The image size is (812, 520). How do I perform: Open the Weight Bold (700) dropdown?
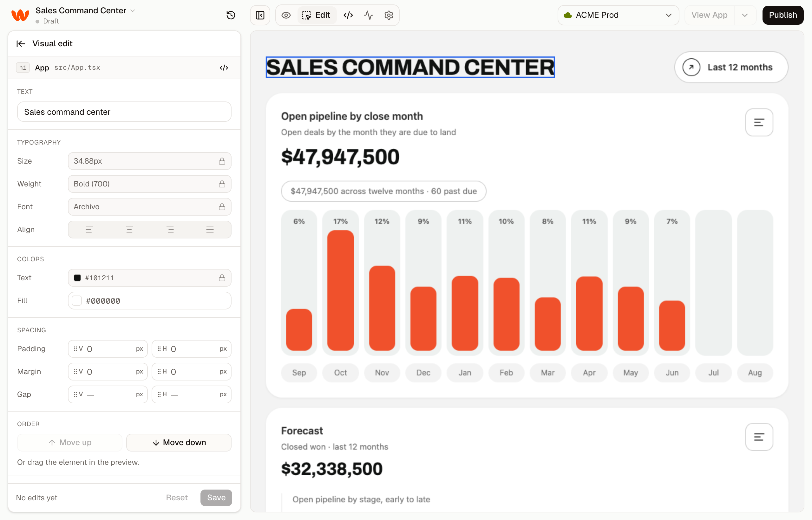coord(150,184)
